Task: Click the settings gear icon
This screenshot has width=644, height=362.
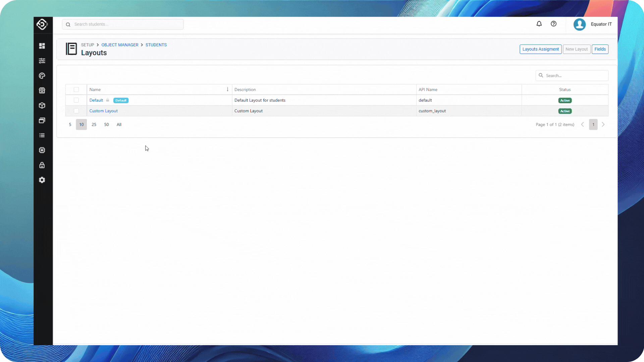Action: 42,180
